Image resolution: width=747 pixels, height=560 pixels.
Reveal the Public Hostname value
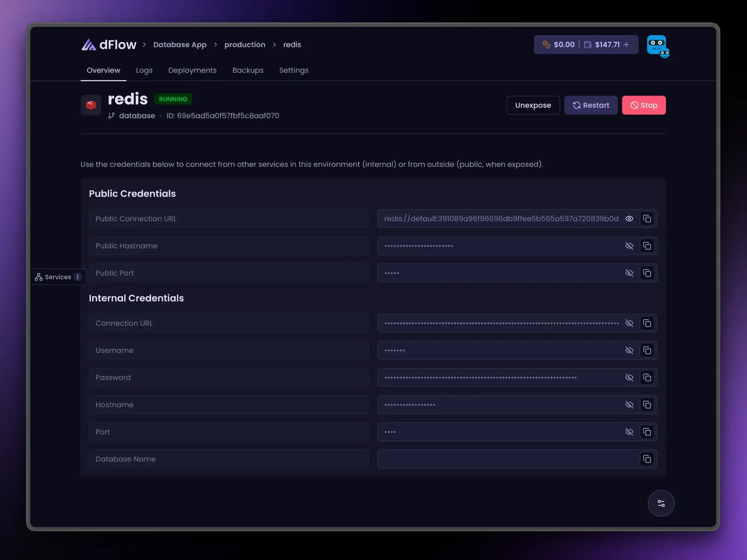tap(629, 246)
